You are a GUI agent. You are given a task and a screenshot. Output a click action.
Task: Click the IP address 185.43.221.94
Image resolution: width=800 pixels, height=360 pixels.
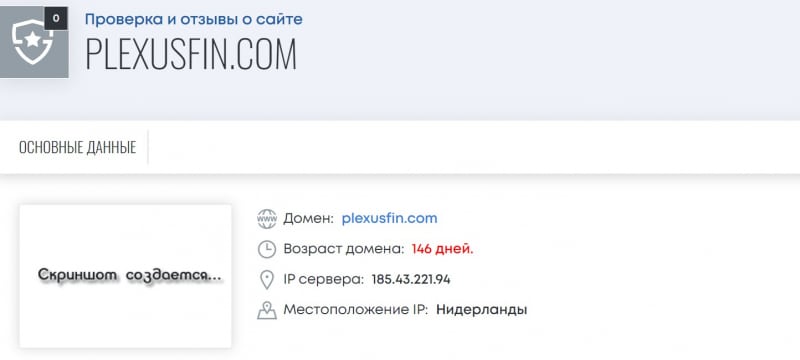(411, 279)
